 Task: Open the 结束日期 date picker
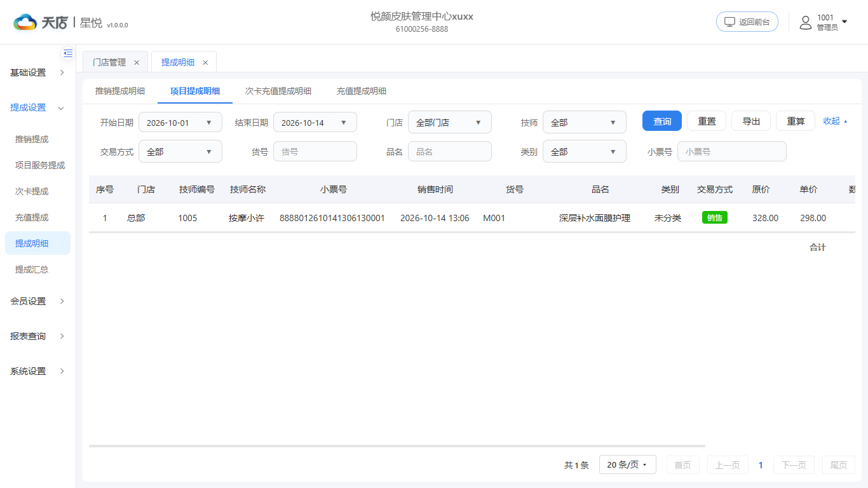tap(315, 122)
